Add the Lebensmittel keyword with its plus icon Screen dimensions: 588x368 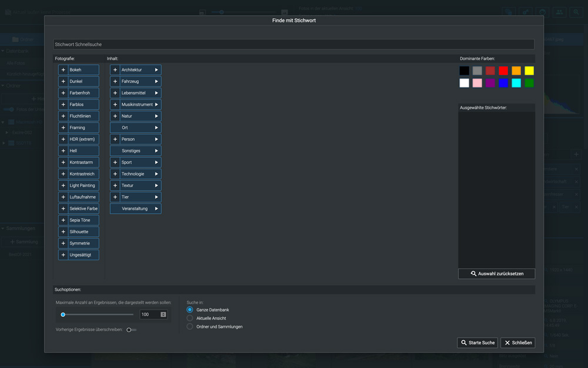[x=115, y=93]
